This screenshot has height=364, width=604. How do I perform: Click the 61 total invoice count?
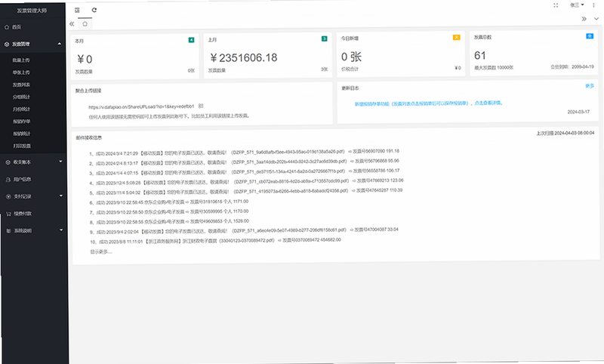(x=480, y=56)
